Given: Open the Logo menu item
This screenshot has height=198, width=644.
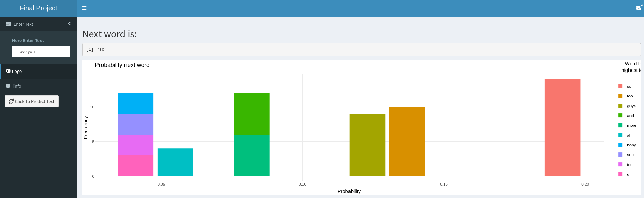Looking at the screenshot, I should [17, 71].
